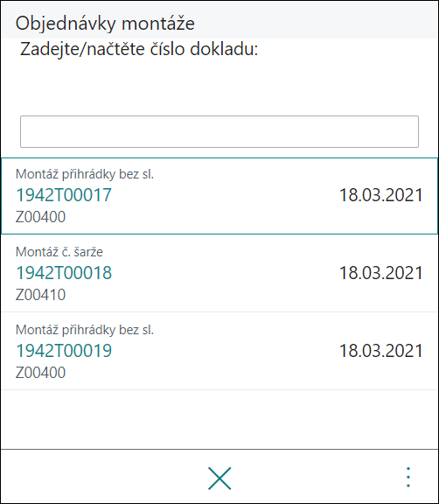Open the three-dot more options menu

pyautogui.click(x=408, y=478)
